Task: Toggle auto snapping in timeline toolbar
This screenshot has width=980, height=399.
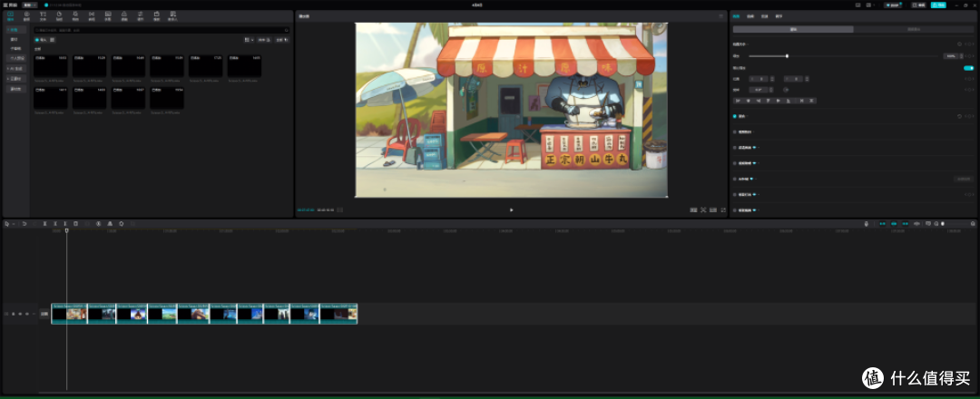Action: (894, 224)
